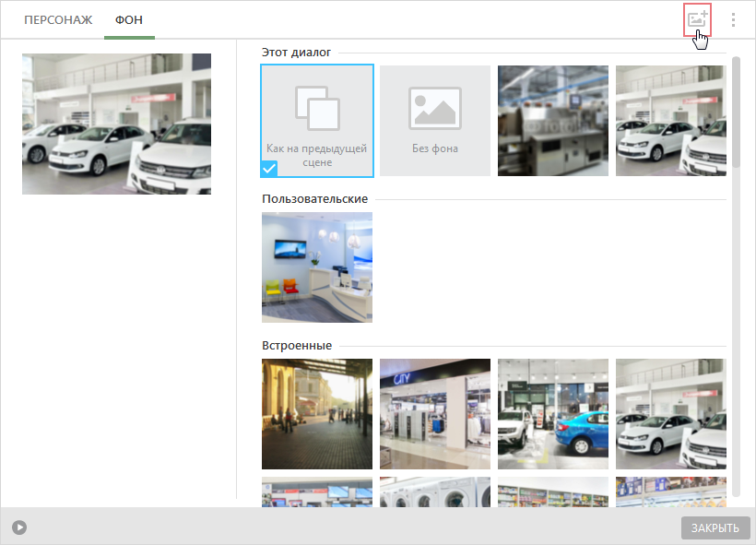Click the 'Пользовательские' section heading

(314, 198)
